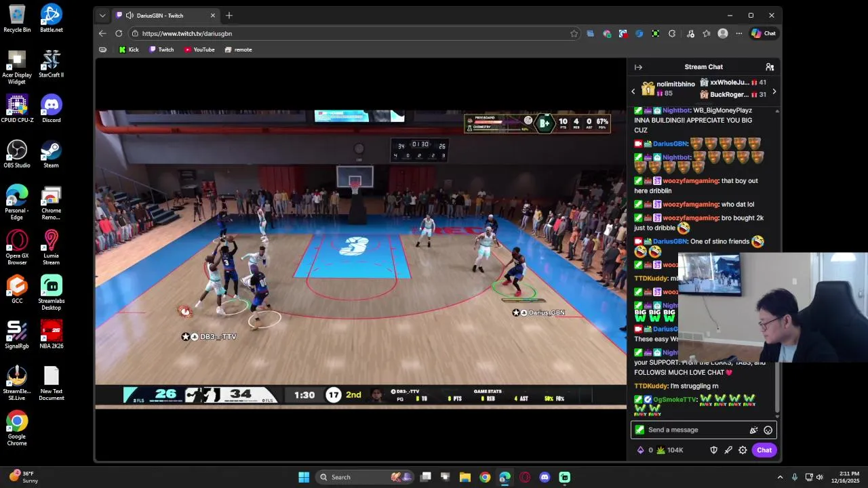Viewport: 868px width, 488px height.
Task: Open the sword mod tools icon in chat
Action: tap(728, 450)
